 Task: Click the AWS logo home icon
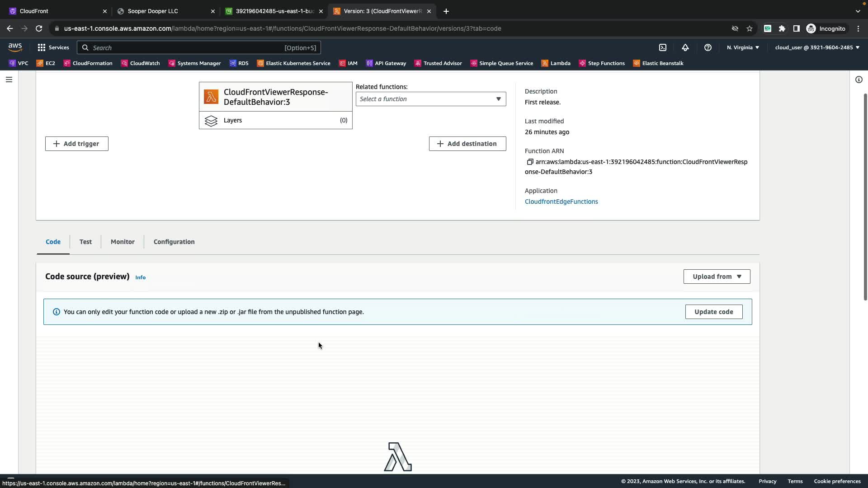pos(15,47)
